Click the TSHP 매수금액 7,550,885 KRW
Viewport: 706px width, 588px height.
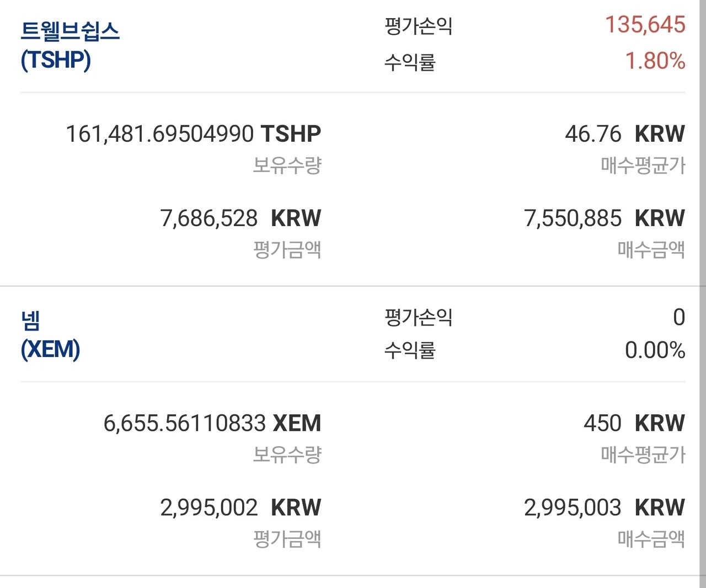[604, 218]
